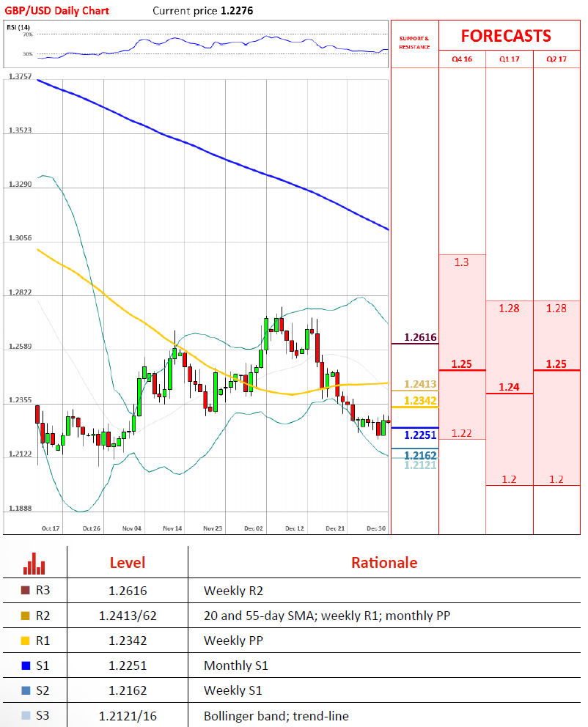Click the bold 1.25 forecast in Q2 17
This screenshot has height=727, width=588.
tap(556, 364)
